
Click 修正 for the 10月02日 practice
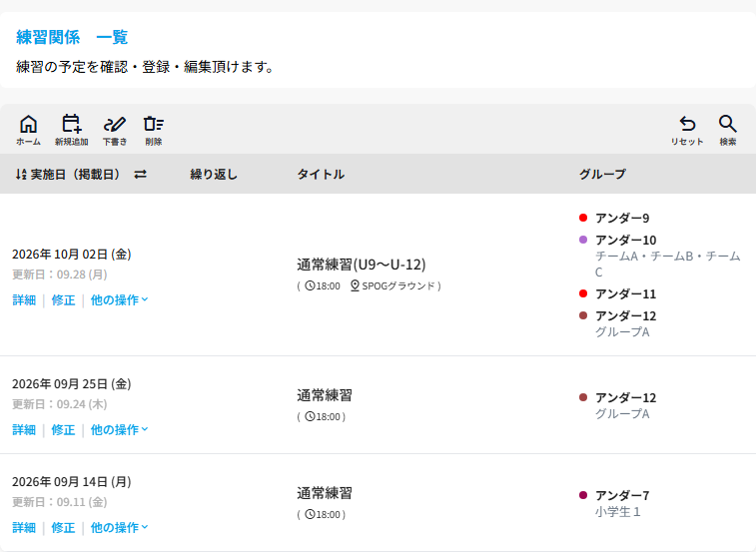click(63, 299)
